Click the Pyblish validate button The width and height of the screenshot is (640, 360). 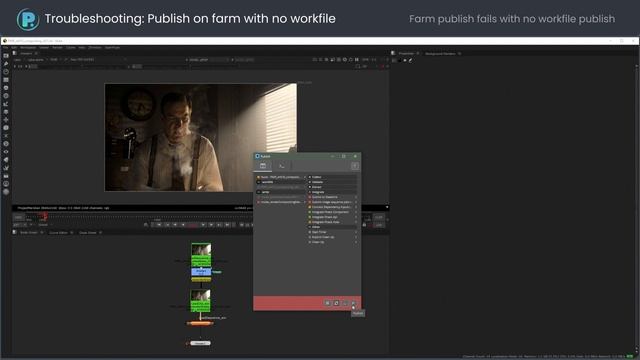coord(345,303)
